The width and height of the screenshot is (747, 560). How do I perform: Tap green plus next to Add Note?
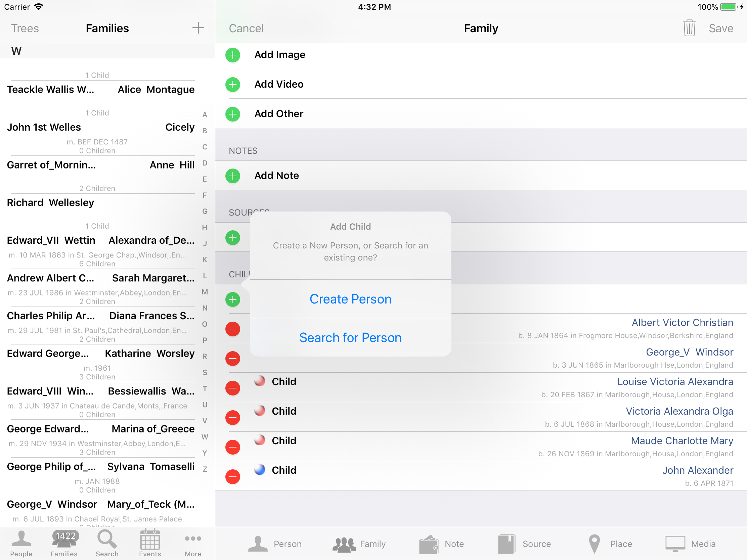233,176
